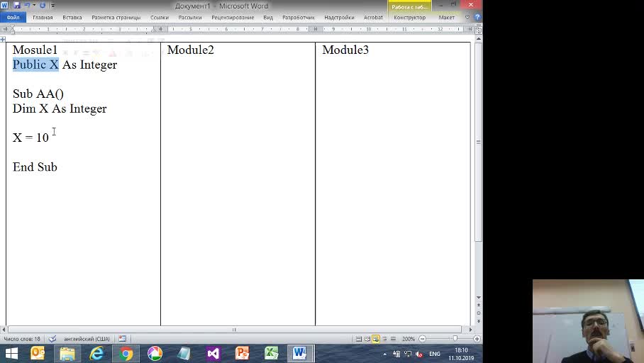
Task: Click the horizontal scrollbar left arrow
Action: (4, 330)
